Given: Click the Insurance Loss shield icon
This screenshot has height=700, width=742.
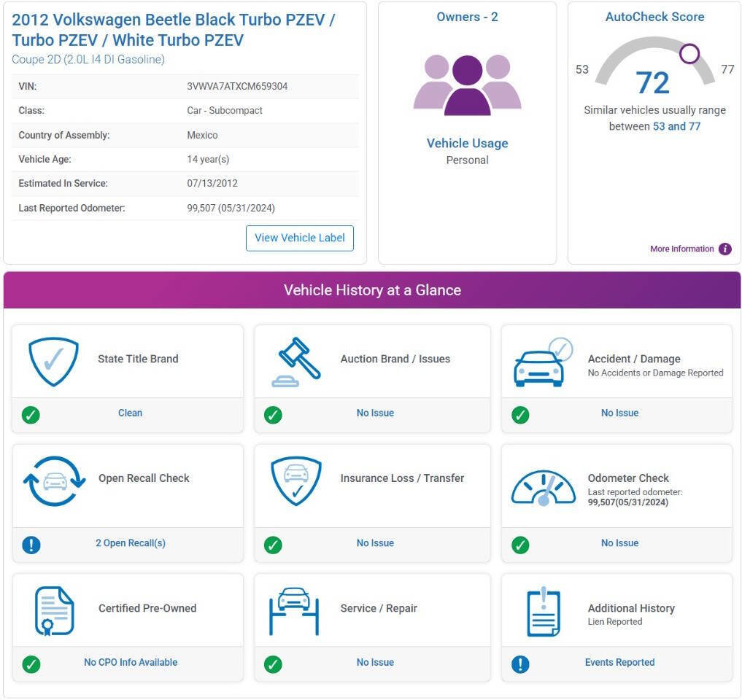Looking at the screenshot, I should click(x=296, y=481).
